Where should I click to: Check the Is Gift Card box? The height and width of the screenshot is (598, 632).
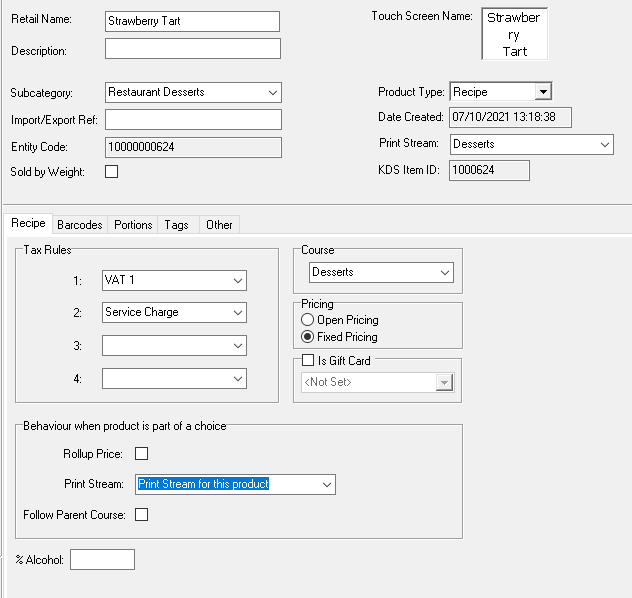(309, 361)
